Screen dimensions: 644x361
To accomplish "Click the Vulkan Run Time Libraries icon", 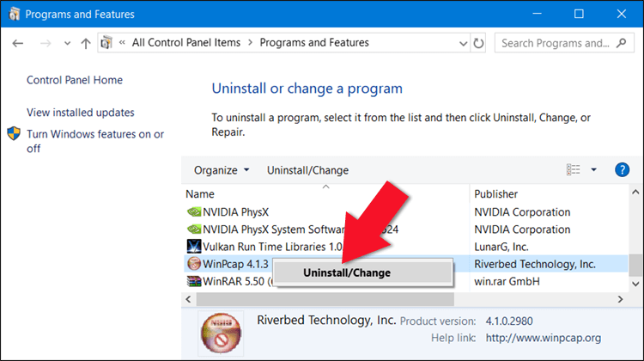I will (194, 247).
